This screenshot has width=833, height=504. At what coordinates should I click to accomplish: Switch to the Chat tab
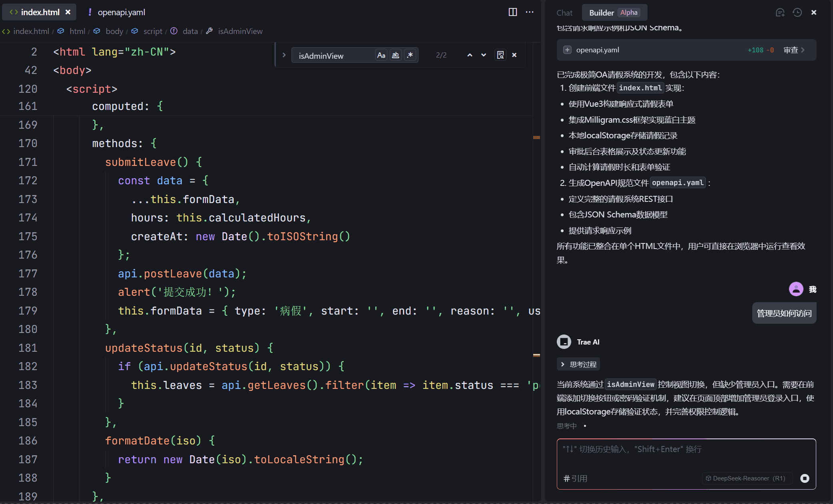click(x=564, y=13)
